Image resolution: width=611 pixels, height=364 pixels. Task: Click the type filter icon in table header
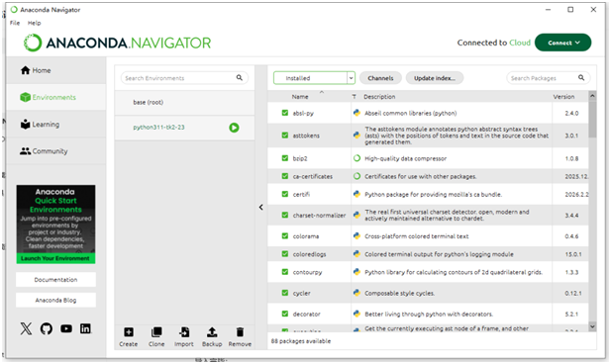pyautogui.click(x=354, y=97)
